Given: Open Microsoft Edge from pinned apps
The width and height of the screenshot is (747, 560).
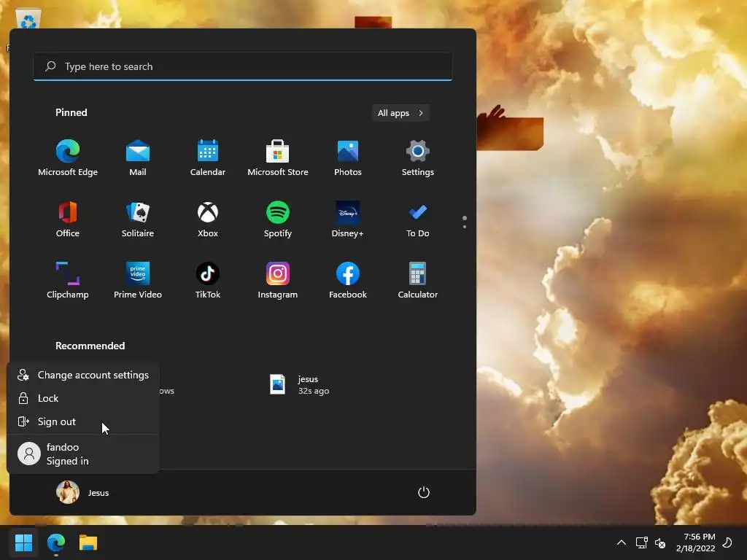Looking at the screenshot, I should pyautogui.click(x=68, y=158).
